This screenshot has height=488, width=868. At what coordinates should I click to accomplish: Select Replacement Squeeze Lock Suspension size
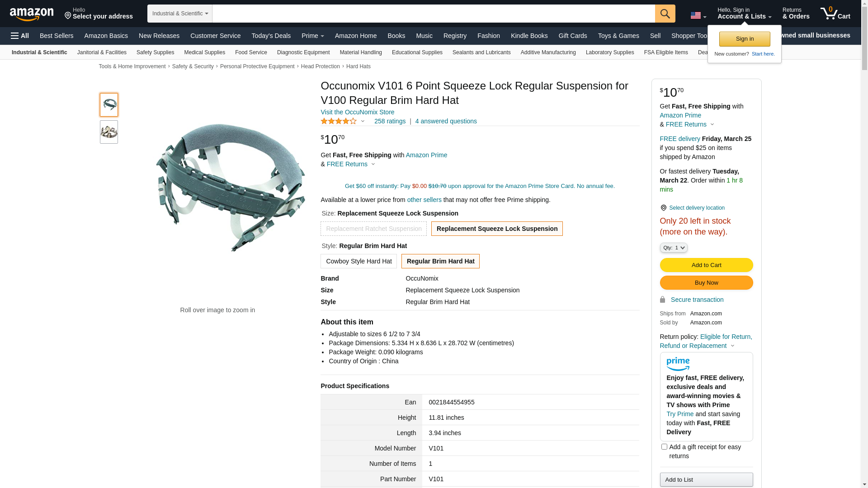click(x=496, y=229)
